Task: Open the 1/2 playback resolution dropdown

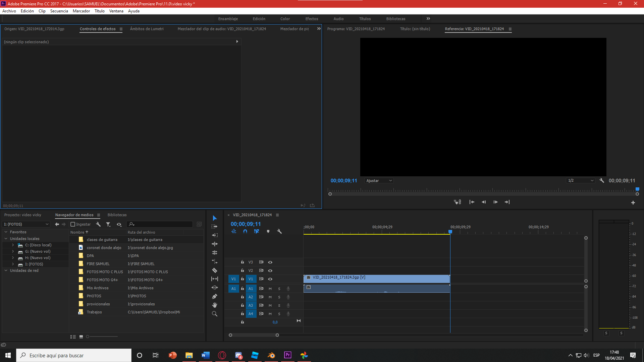Action: coord(580,180)
